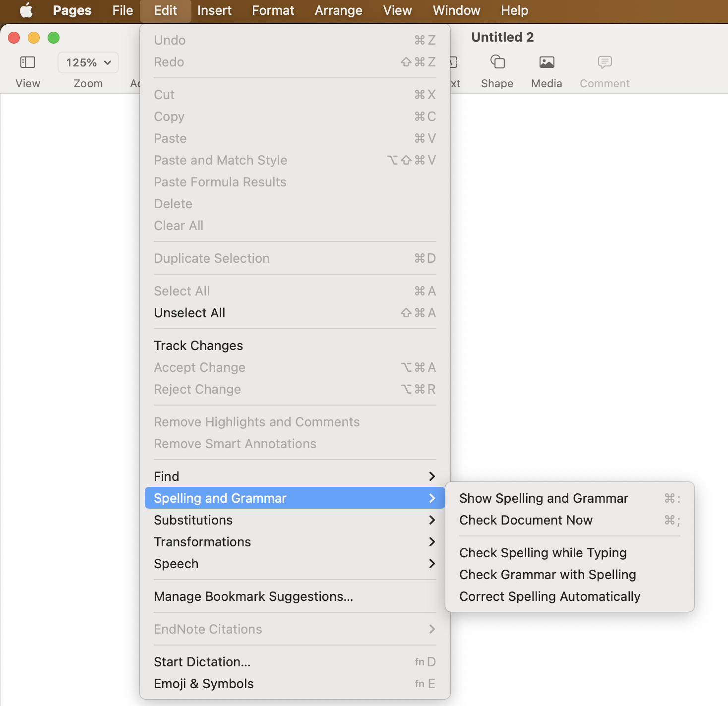The width and height of the screenshot is (728, 706).
Task: Click the Untitled 2 document title
Action: tap(502, 37)
